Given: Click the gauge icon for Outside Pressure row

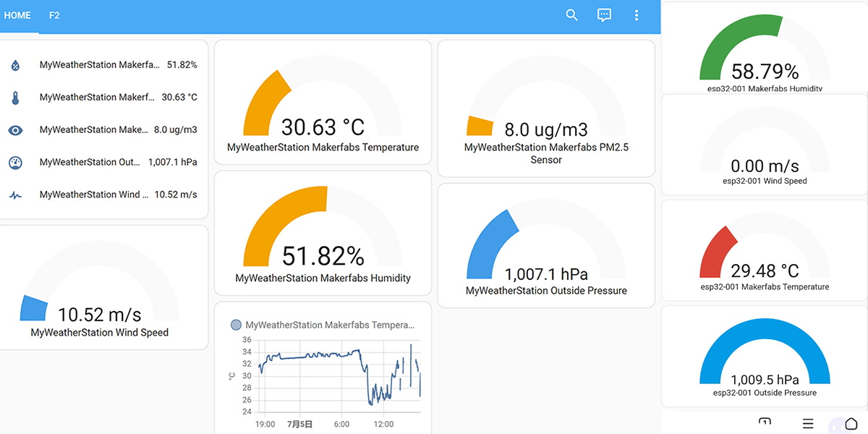Looking at the screenshot, I should click(x=15, y=163).
